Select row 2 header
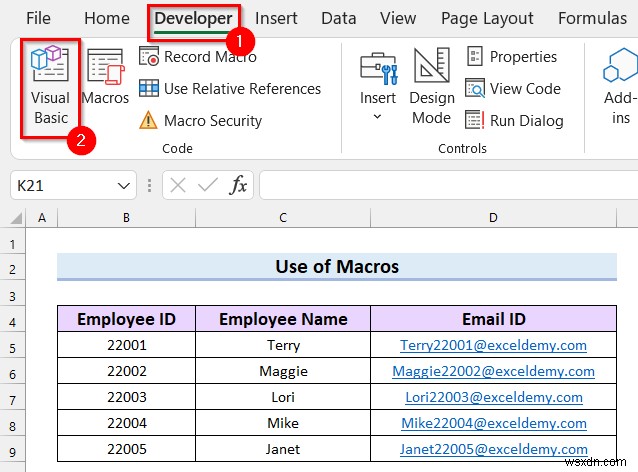Image resolution: width=638 pixels, height=472 pixels. [x=13, y=269]
